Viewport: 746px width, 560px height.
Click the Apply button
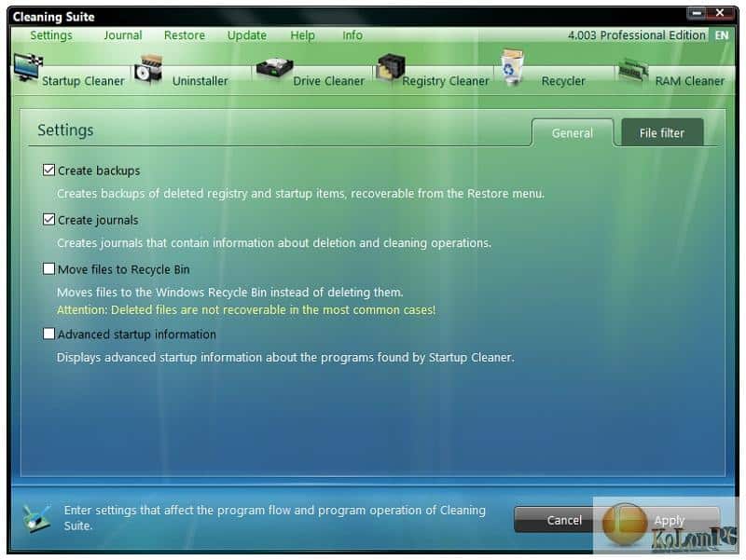(669, 520)
